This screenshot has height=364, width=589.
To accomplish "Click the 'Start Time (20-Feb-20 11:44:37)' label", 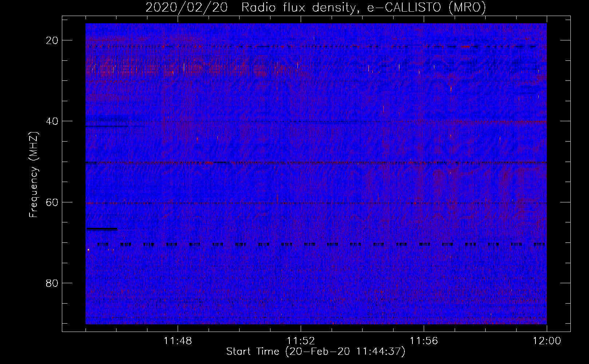I will click(316, 352).
